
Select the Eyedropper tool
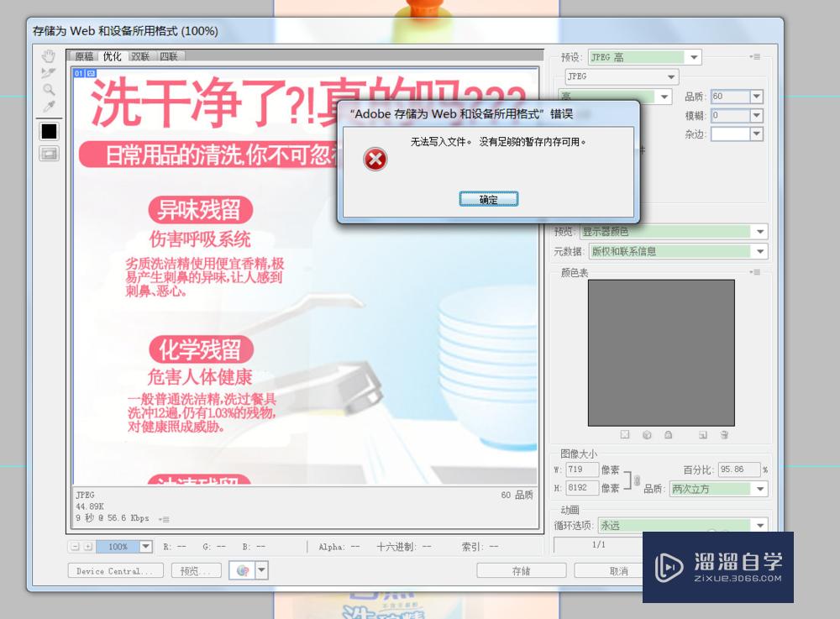48,107
